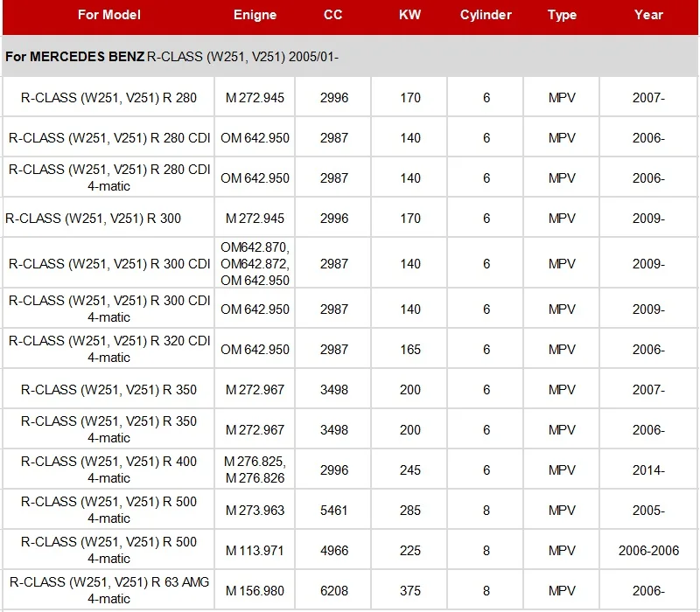Select the 'R 500 4-matic' model cell with engine M 273.963
This screenshot has height=612, width=700.
(x=108, y=510)
